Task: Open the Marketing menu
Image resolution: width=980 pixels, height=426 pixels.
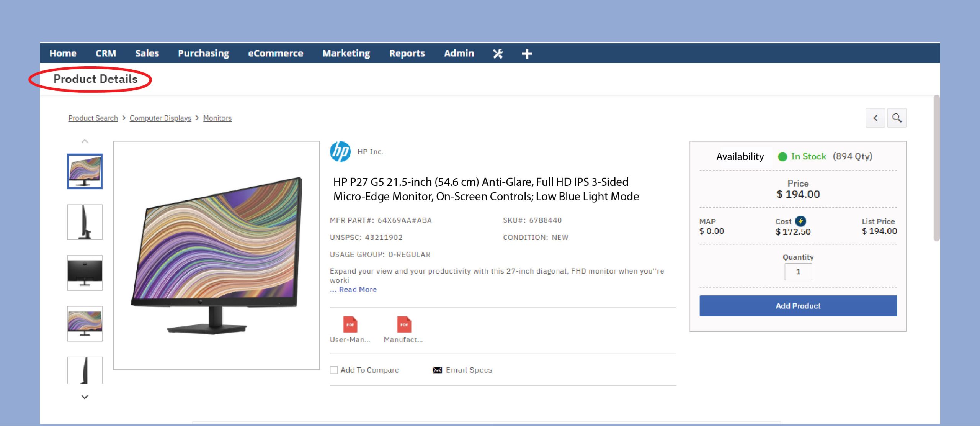Action: (x=346, y=53)
